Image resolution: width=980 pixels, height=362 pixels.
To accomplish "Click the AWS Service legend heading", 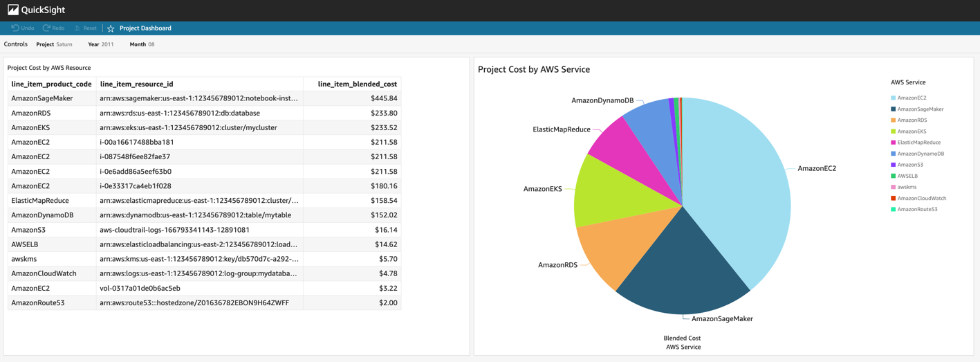I will pyautogui.click(x=908, y=82).
